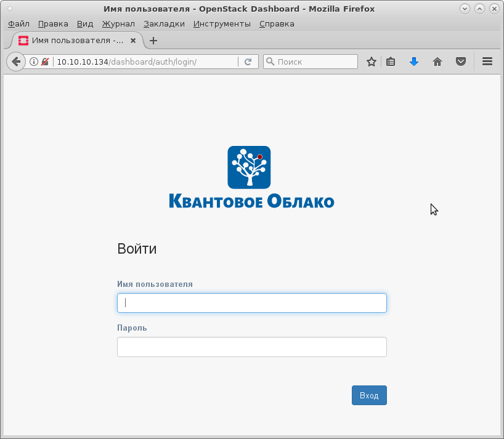Screen dimensions: 504x439
Task: Open the Файл menu
Action: pyautogui.click(x=18, y=24)
